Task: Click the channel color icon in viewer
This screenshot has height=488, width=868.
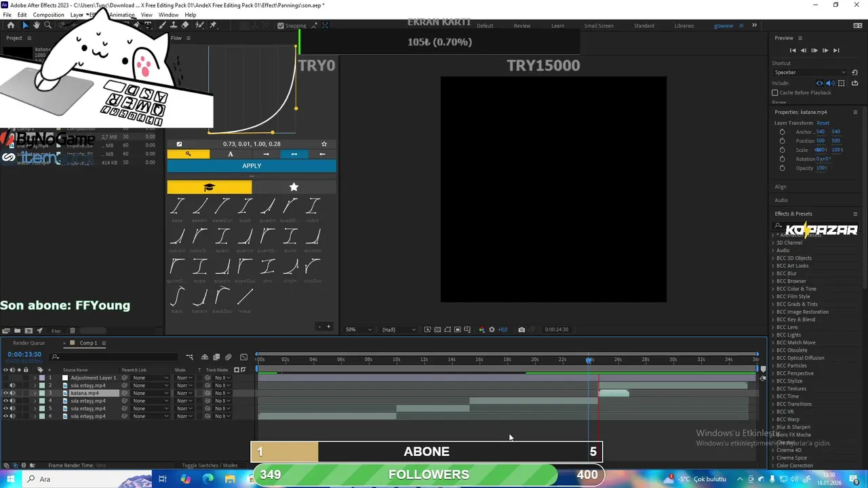Action: (481, 329)
